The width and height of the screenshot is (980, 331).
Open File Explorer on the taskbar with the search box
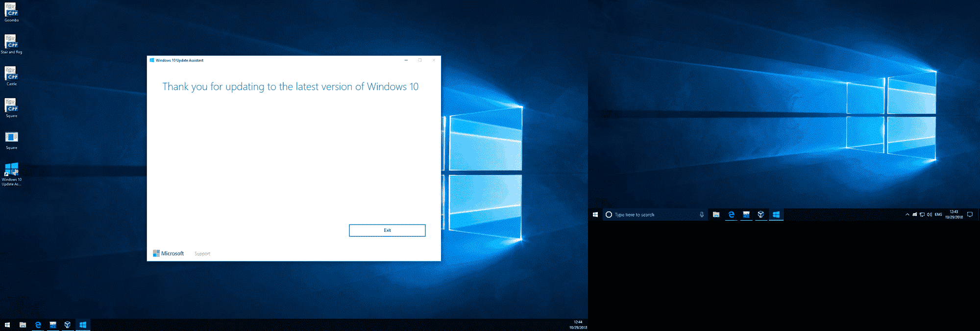(716, 214)
